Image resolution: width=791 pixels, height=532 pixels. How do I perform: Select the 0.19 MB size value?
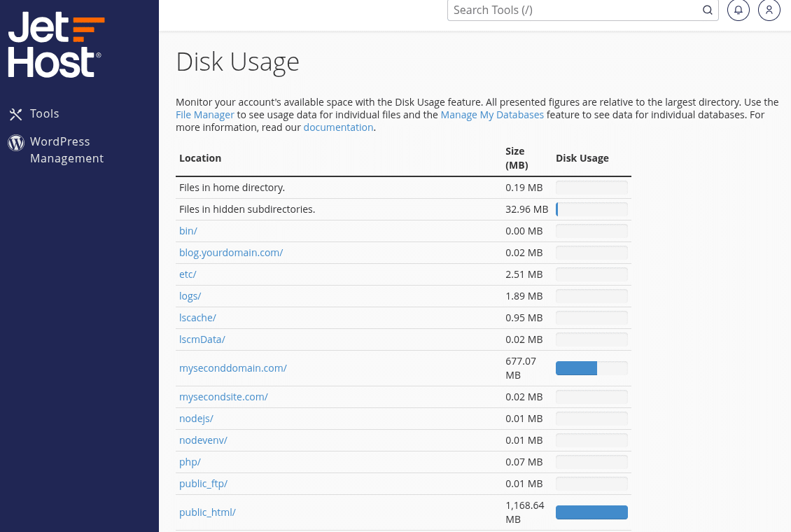(524, 188)
